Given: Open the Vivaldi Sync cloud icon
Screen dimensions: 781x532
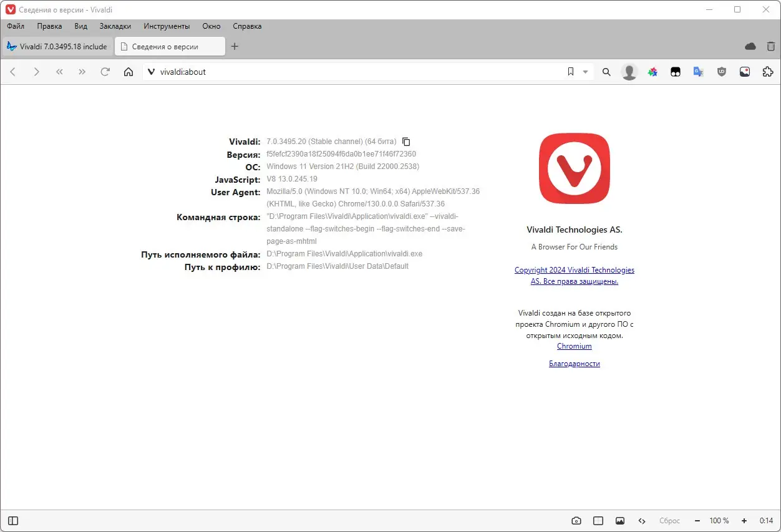Looking at the screenshot, I should coord(750,46).
